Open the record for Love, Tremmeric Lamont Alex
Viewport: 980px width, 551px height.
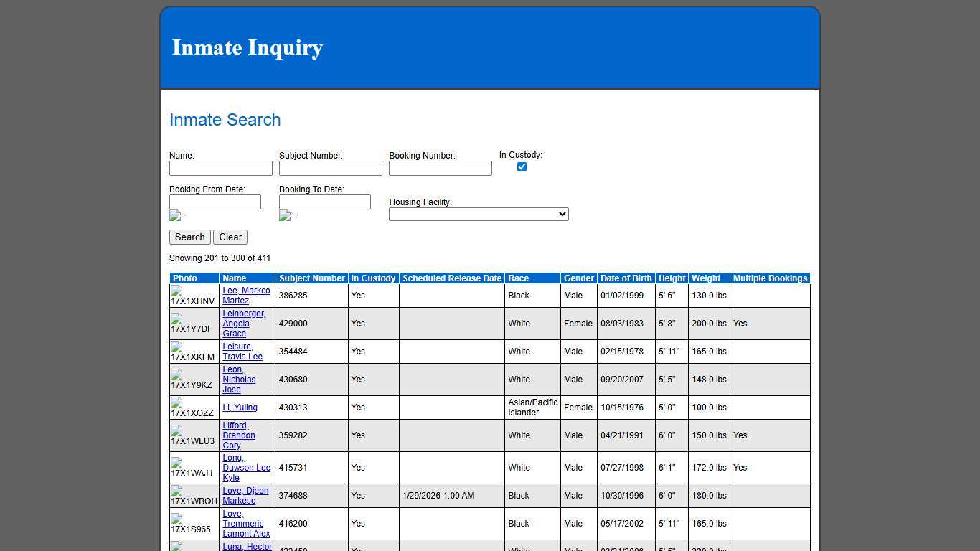[246, 524]
